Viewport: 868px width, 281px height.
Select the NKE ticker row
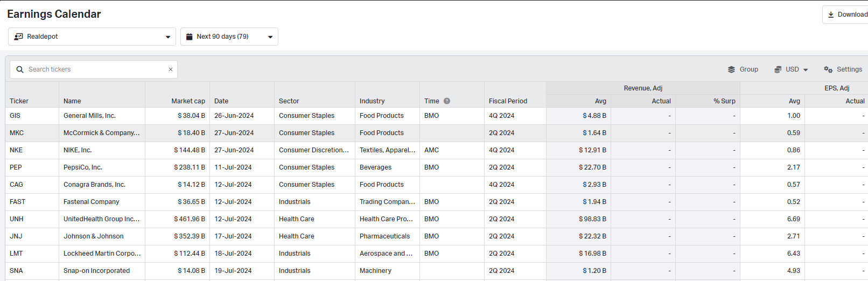coord(16,150)
